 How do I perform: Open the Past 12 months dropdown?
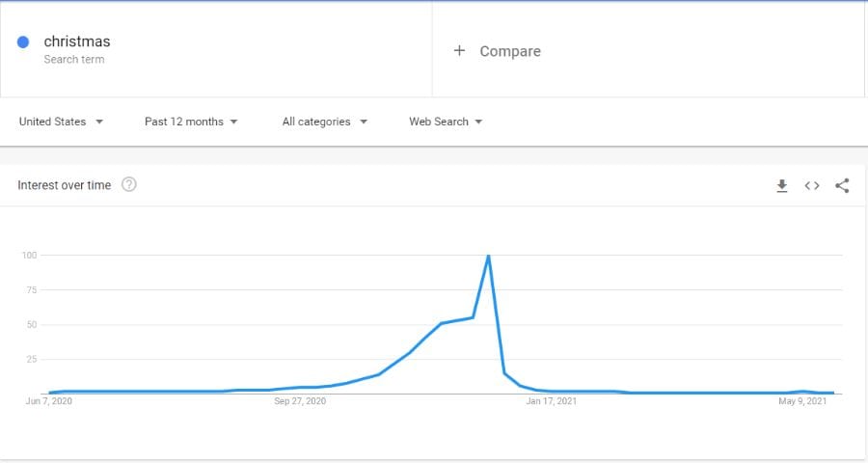point(191,122)
